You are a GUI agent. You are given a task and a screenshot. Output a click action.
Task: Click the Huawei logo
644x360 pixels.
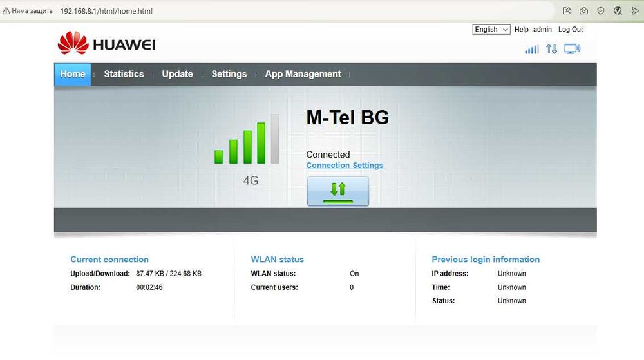[x=106, y=43]
